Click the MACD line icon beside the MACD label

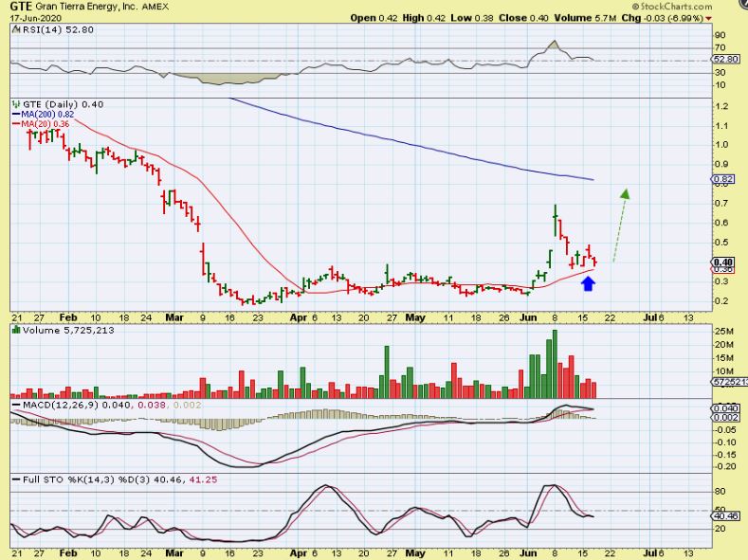[x=16, y=406]
